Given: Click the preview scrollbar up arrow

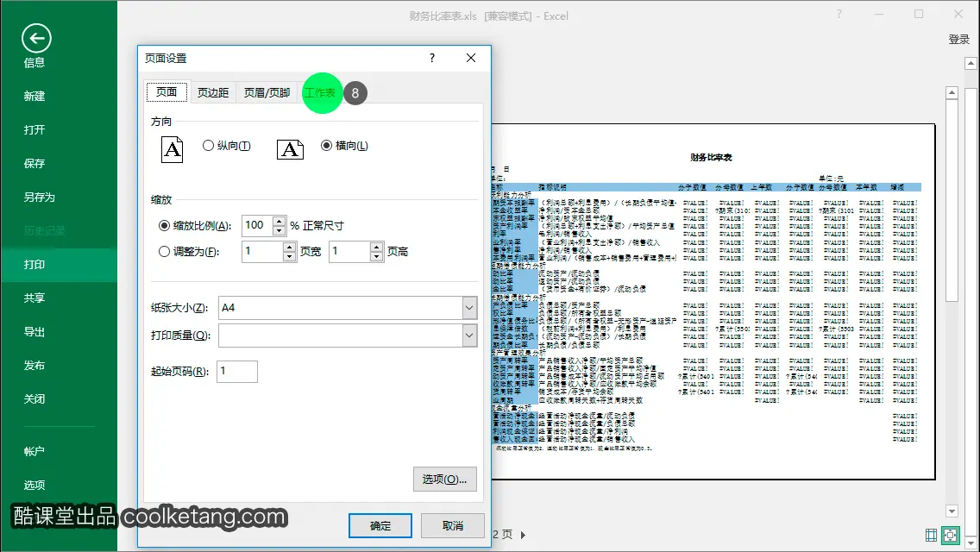Looking at the screenshot, I should tap(952, 92).
